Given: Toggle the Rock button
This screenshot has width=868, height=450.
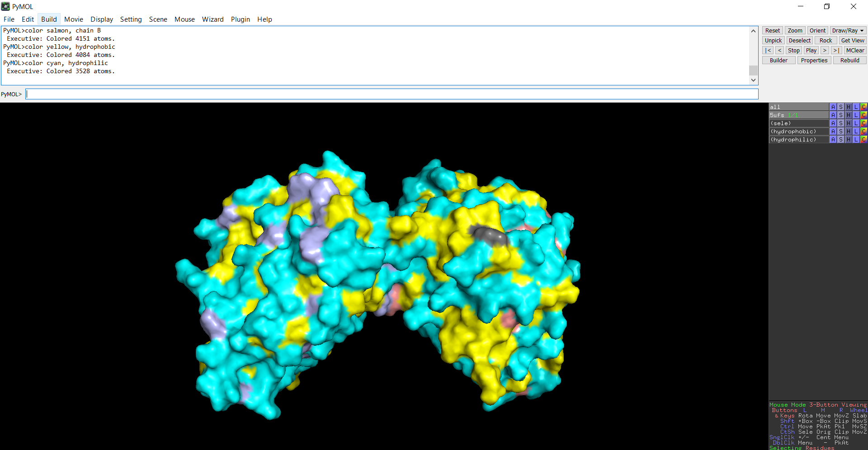Looking at the screenshot, I should pos(826,41).
